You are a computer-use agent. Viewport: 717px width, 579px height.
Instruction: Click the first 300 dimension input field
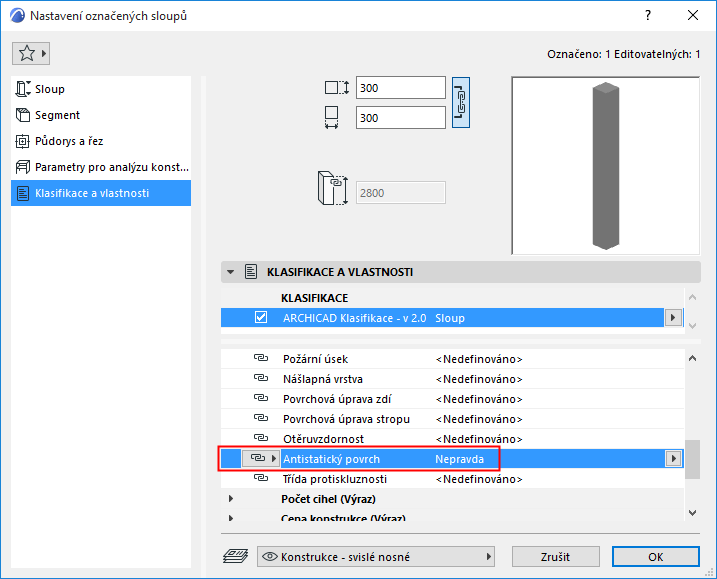pos(401,88)
